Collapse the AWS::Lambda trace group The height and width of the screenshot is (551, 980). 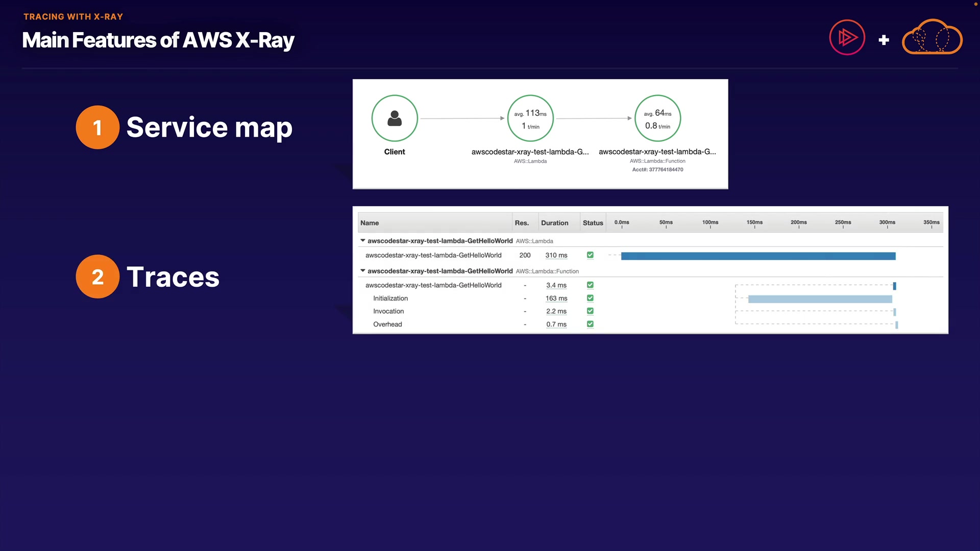pos(363,240)
